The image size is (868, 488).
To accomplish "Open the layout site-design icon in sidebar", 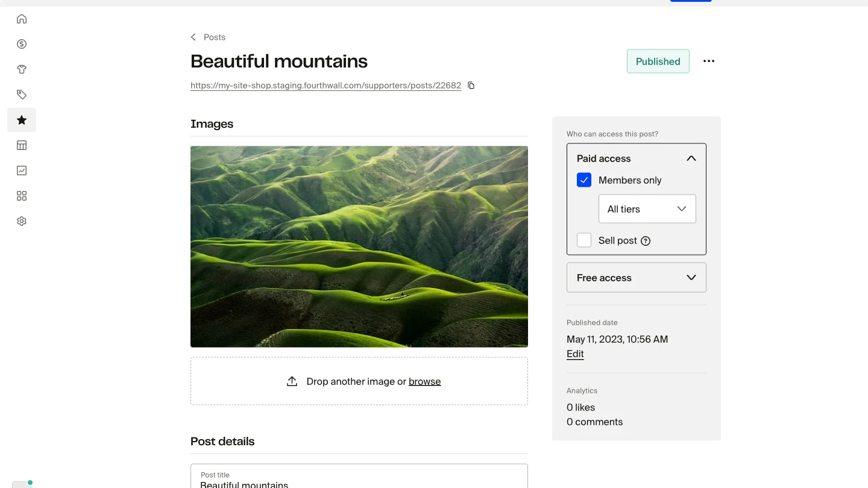I will click(x=22, y=145).
